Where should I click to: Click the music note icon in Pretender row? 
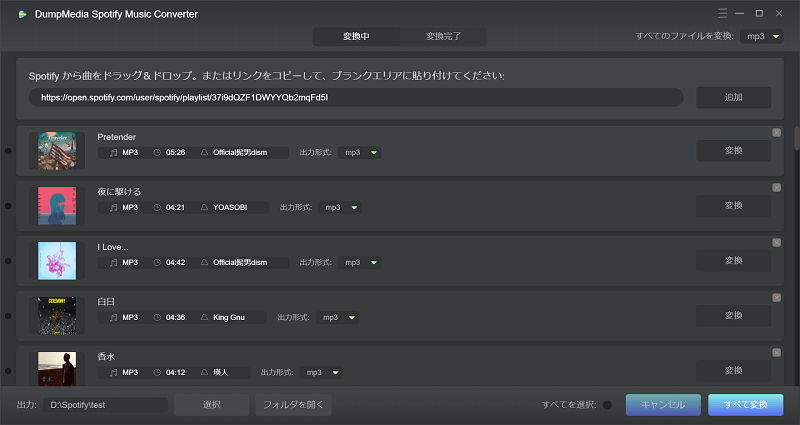click(113, 153)
